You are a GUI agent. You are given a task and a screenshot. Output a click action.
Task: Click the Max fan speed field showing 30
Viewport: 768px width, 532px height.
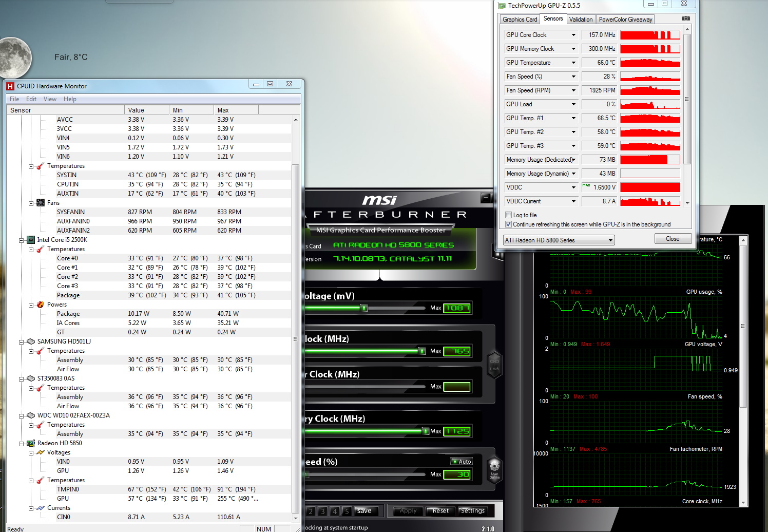457,474
